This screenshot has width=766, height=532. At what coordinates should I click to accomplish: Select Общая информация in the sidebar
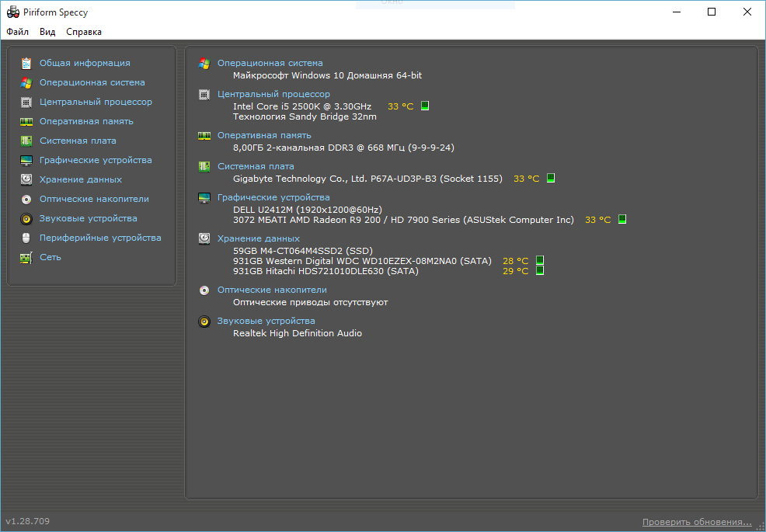pos(85,63)
